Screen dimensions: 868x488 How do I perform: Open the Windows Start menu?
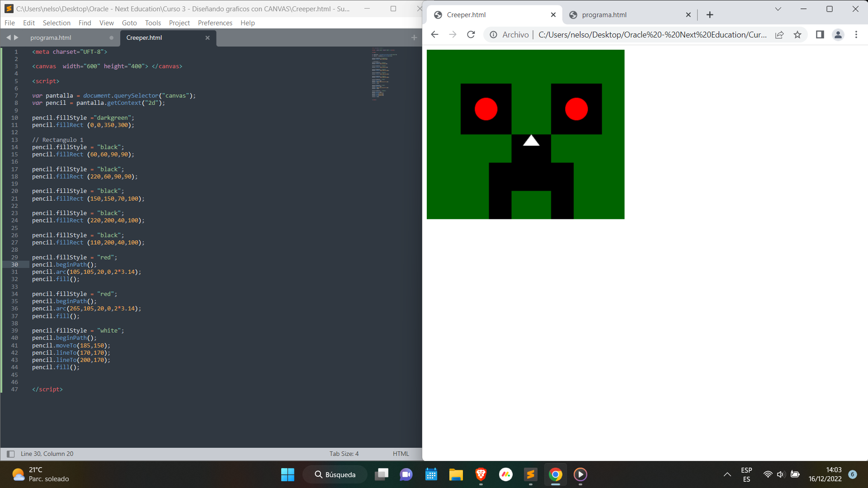[288, 474]
